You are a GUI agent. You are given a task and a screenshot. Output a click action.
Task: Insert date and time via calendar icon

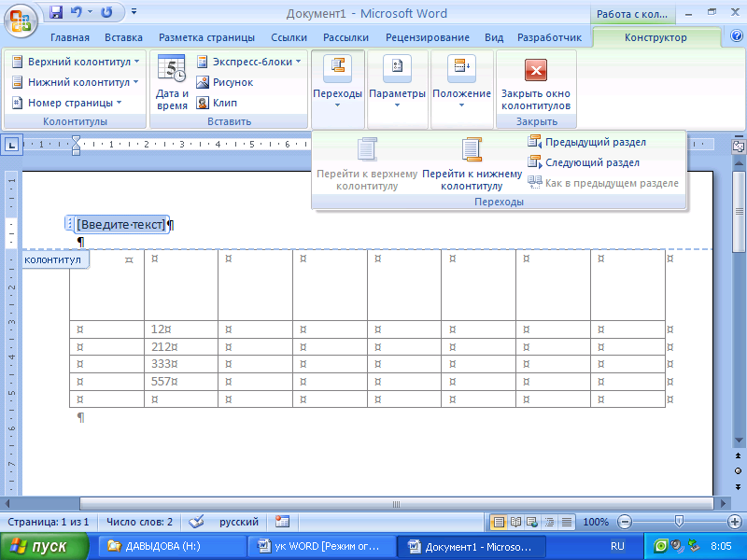click(x=171, y=69)
